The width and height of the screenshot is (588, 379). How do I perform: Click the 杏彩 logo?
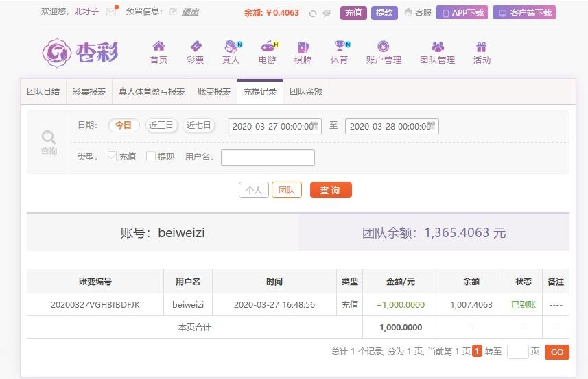(x=80, y=53)
